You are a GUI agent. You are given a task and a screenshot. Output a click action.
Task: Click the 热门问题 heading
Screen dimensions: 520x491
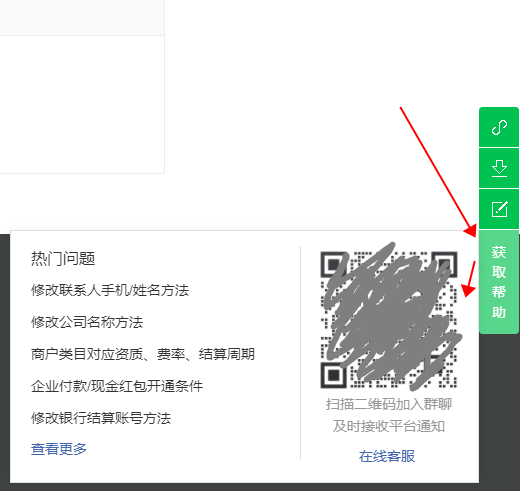(x=63, y=258)
